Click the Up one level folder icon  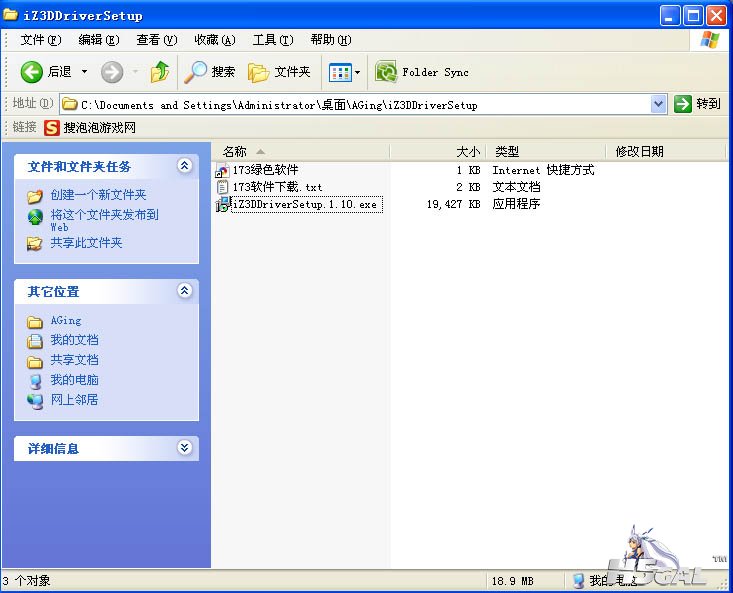(x=159, y=72)
